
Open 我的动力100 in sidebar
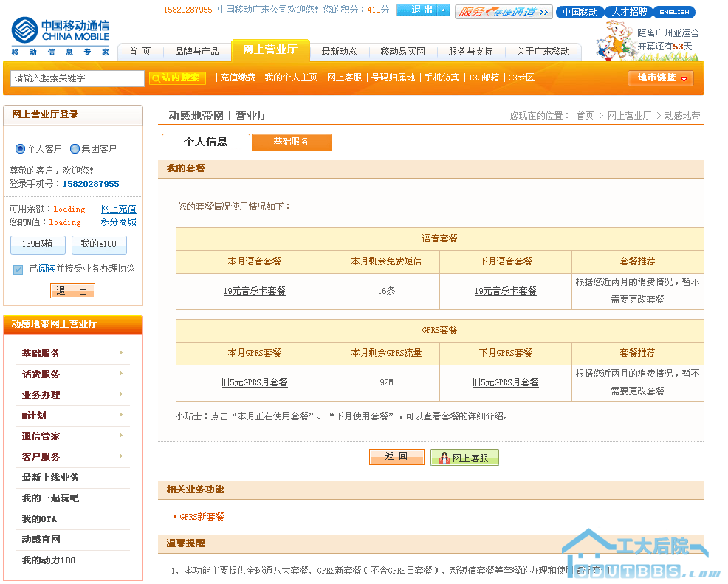tap(48, 560)
